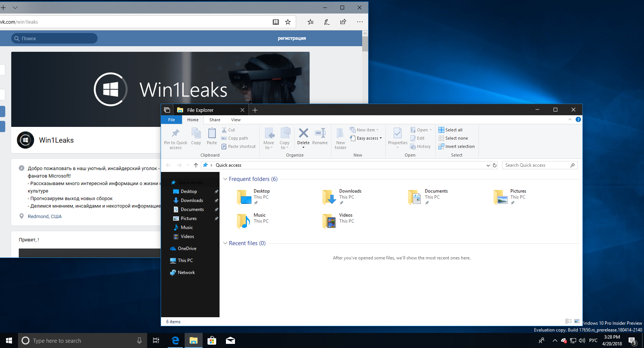Collapse the Recent files section

[x=225, y=243]
